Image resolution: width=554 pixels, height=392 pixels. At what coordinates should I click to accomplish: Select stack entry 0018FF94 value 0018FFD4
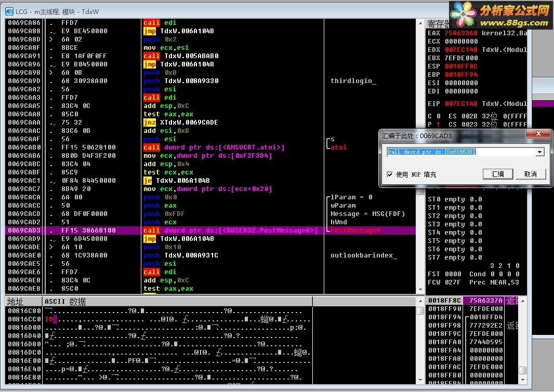tap(486, 317)
